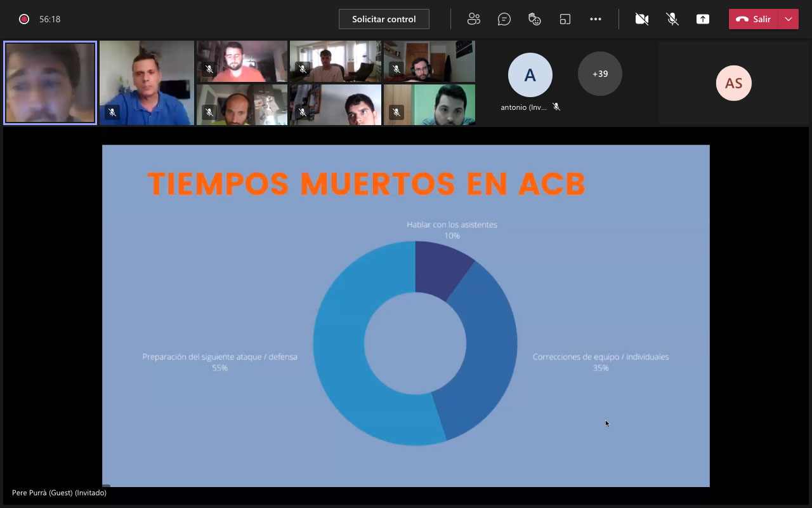Click the muted mic icon on the blue polo video
Image resolution: width=812 pixels, height=508 pixels.
coord(112,112)
